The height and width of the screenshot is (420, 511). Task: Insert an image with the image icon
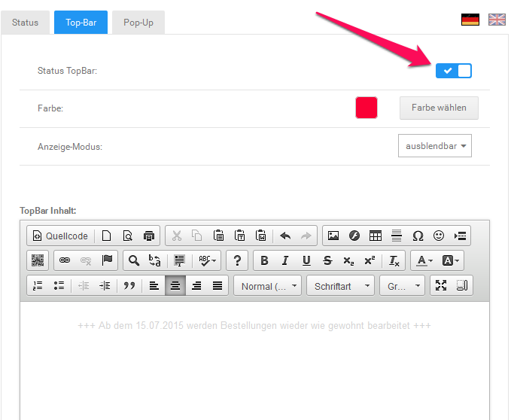click(333, 236)
